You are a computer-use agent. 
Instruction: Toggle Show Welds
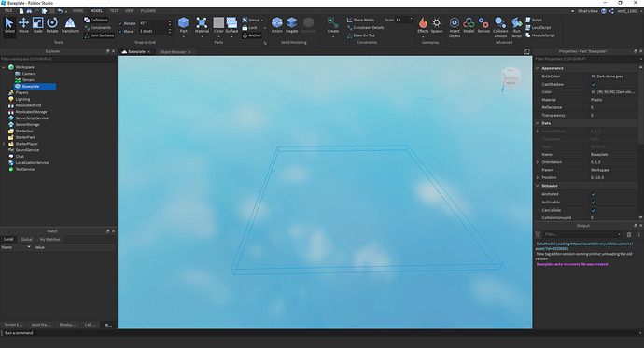(x=360, y=20)
